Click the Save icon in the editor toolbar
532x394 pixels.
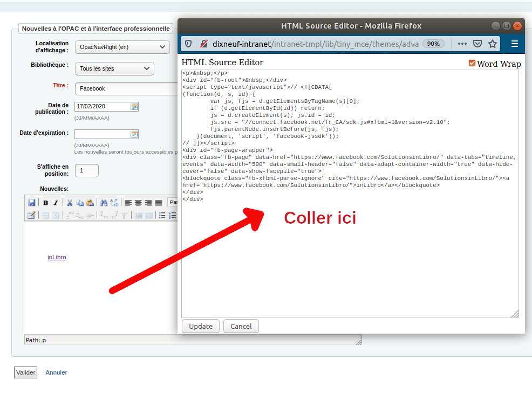pos(31,203)
